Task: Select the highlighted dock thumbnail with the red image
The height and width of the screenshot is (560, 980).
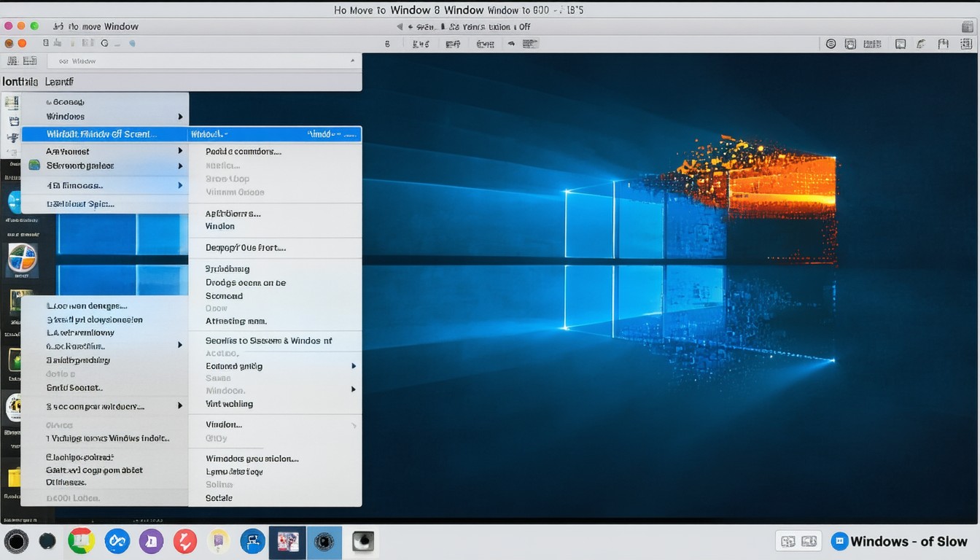Action: tap(287, 542)
